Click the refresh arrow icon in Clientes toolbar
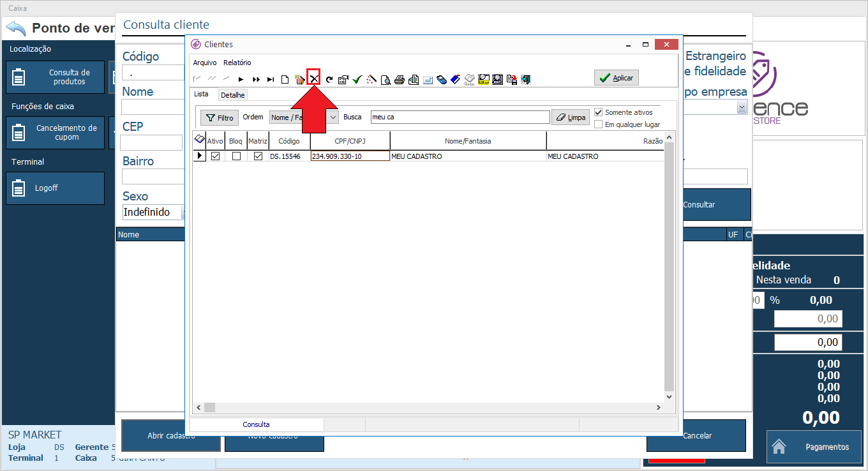 click(329, 80)
